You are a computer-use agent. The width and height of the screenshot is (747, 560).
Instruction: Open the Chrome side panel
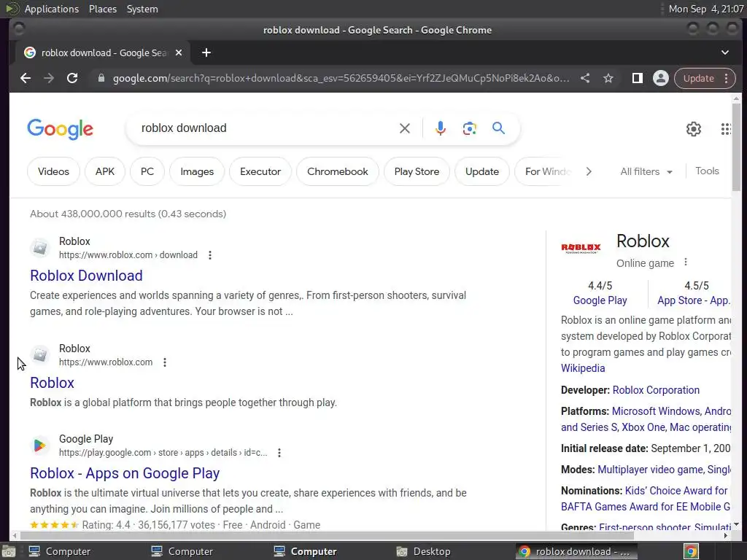pyautogui.click(x=637, y=78)
